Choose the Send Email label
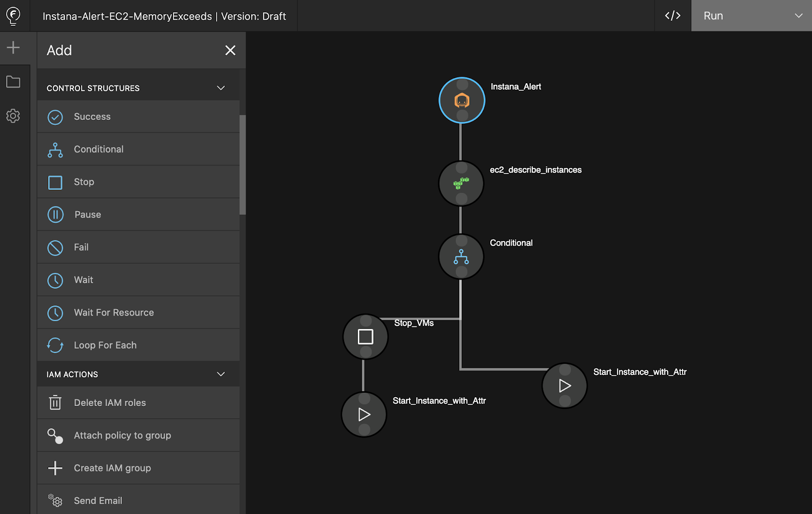 coord(98,500)
